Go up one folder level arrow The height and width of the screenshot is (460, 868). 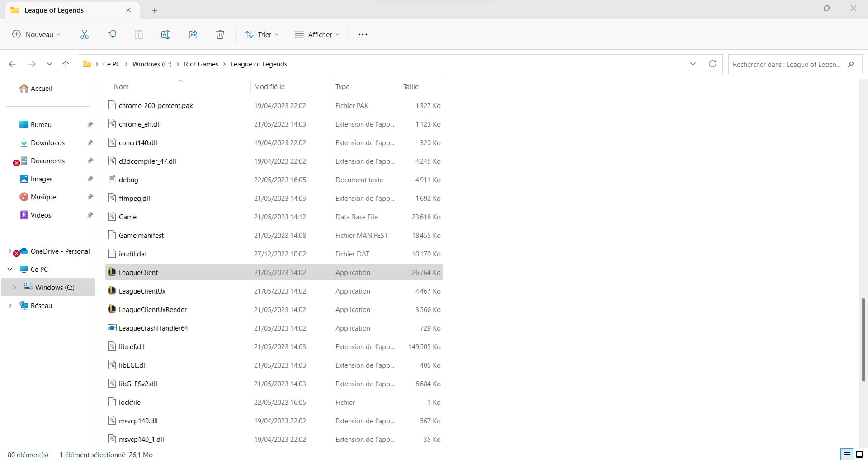(66, 64)
